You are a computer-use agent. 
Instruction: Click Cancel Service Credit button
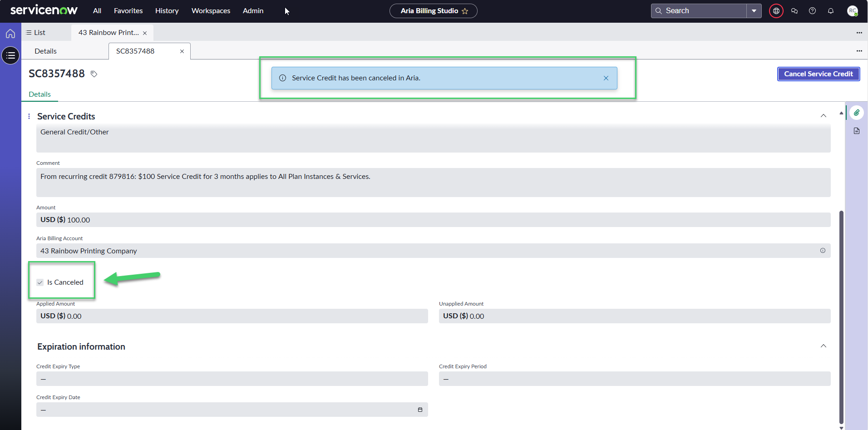(819, 74)
